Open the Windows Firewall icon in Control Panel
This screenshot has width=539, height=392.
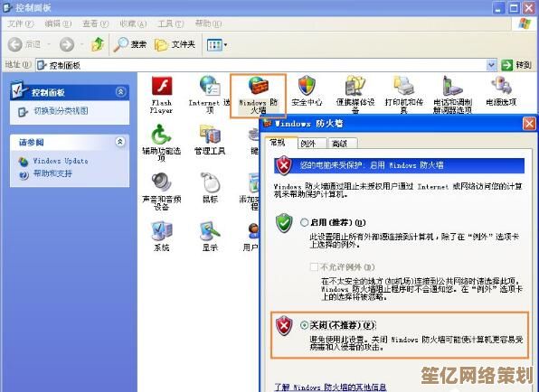[258, 96]
